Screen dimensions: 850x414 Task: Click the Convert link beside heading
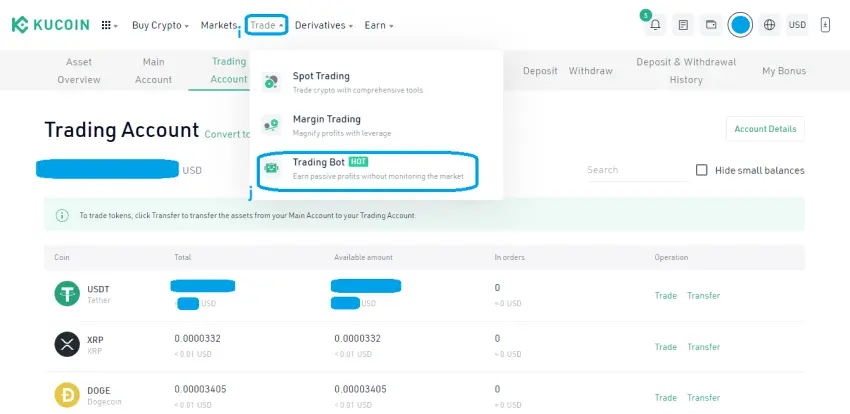[227, 134]
